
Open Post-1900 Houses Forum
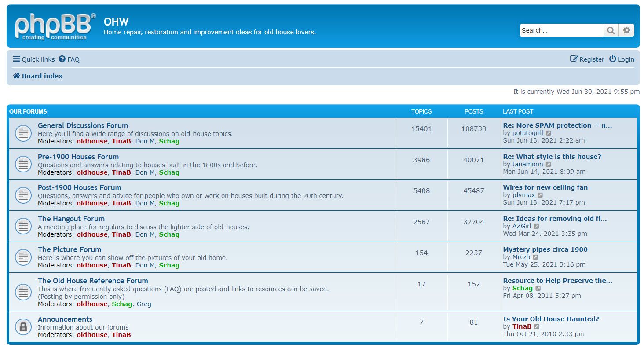pyautogui.click(x=80, y=187)
